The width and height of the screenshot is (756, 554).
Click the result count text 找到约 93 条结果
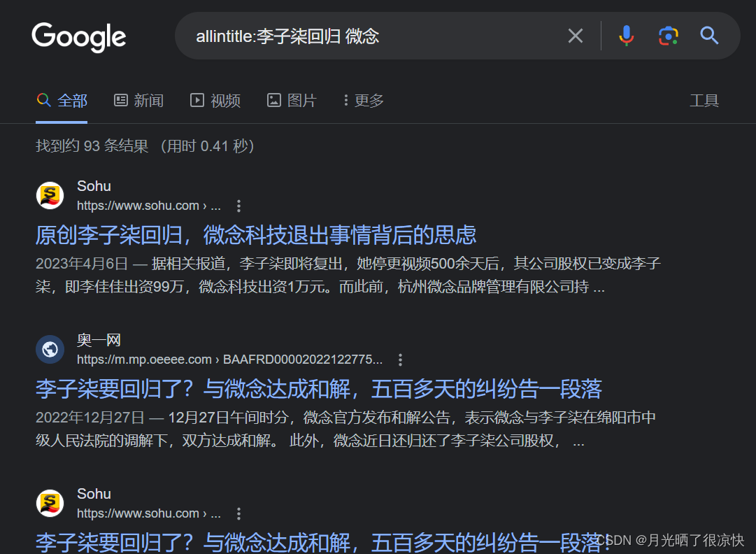click(92, 146)
